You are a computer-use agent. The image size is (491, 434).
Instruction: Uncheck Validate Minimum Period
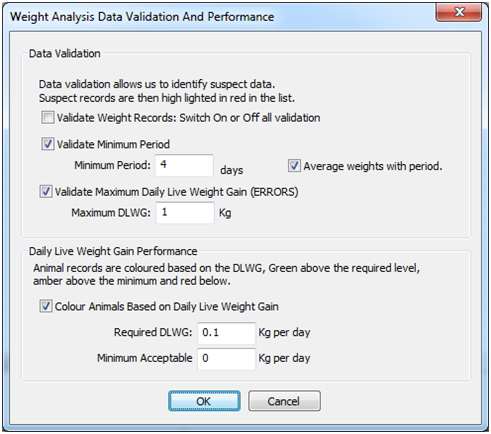pos(48,144)
